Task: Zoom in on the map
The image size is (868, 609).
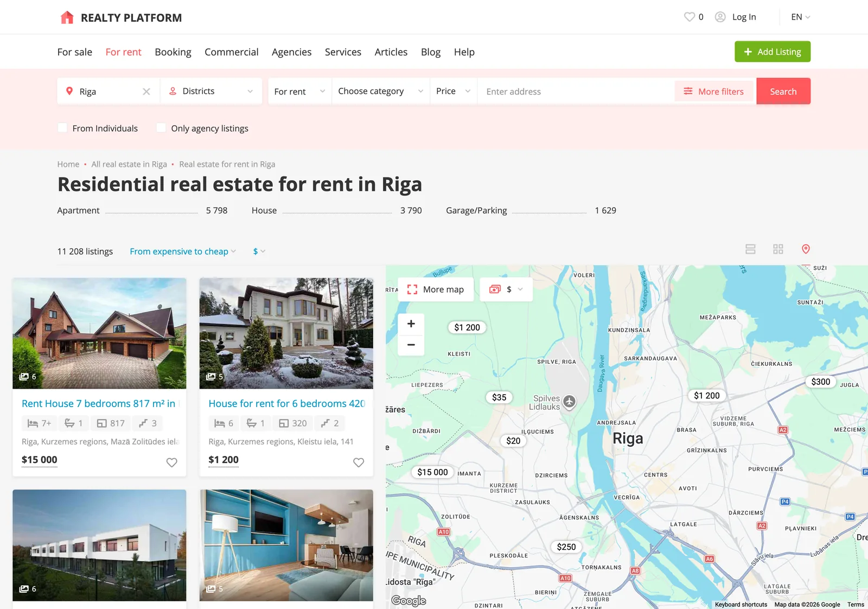Action: coord(411,324)
